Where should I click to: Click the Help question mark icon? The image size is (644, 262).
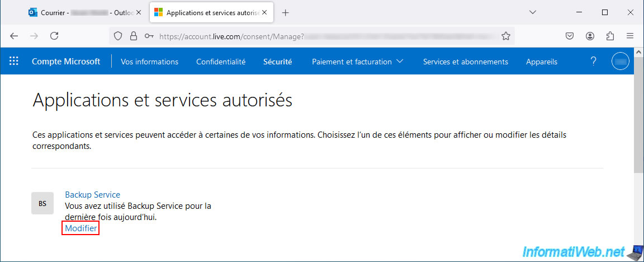[593, 61]
